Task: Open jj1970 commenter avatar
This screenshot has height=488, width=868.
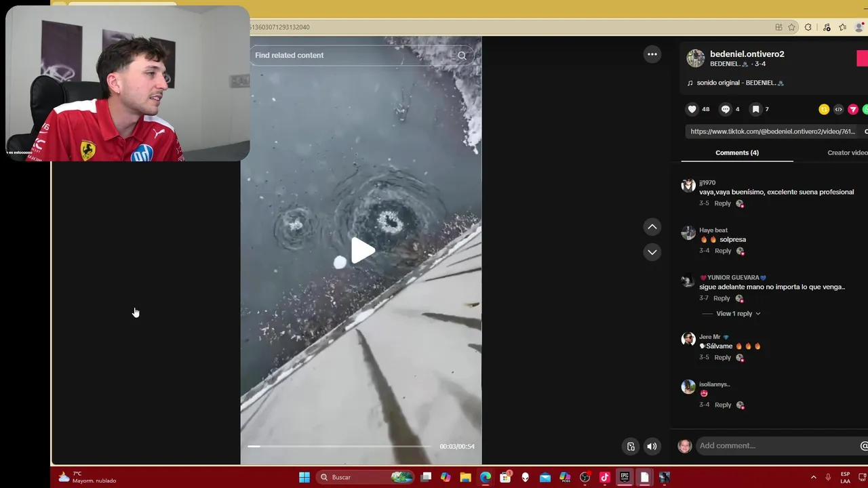Action: pos(688,185)
